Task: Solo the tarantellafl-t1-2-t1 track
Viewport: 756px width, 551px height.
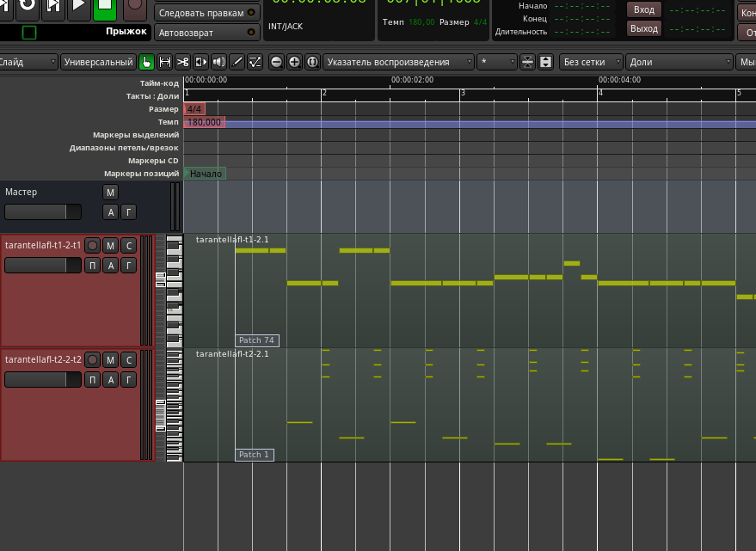Action: 128,246
